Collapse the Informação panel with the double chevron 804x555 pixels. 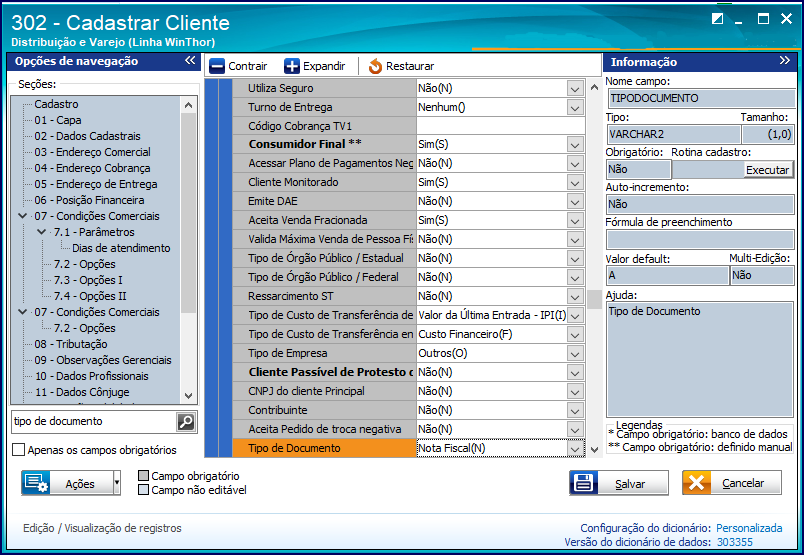point(785,61)
